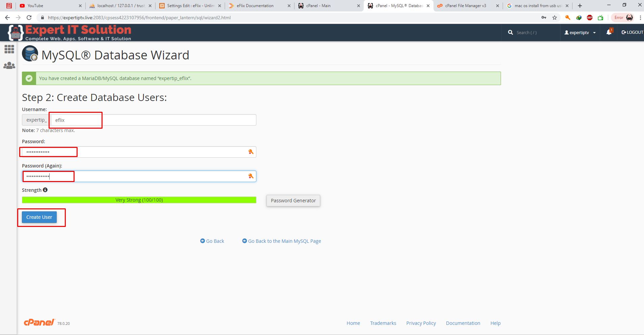Click the AdBlock Plus extension icon
This screenshot has height=335, width=644.
(x=590, y=18)
